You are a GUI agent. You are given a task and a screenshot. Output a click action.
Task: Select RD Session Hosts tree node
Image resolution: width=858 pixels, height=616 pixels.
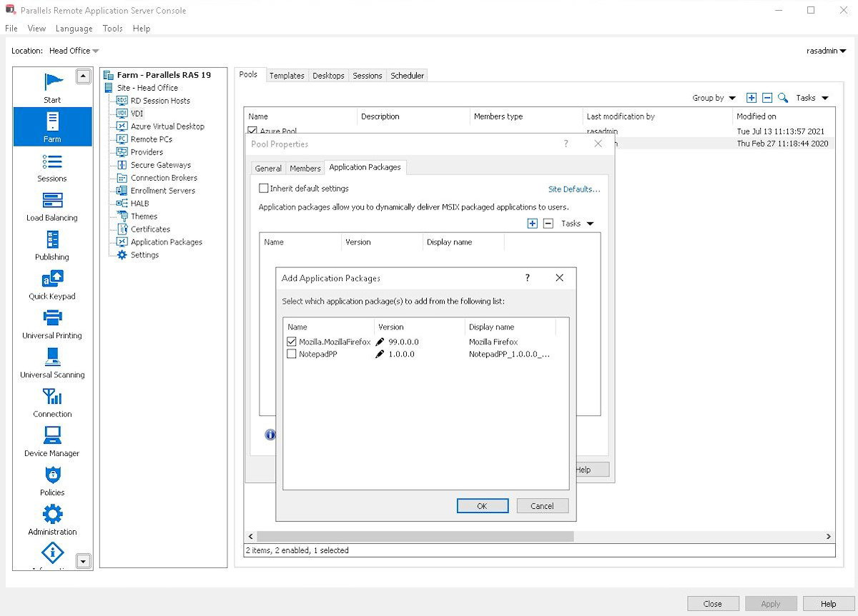pos(159,101)
